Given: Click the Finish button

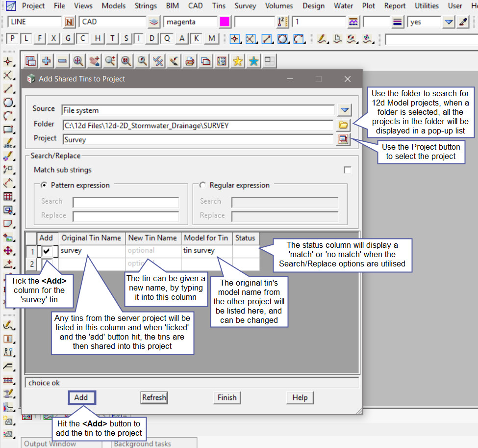Looking at the screenshot, I should click(227, 397).
